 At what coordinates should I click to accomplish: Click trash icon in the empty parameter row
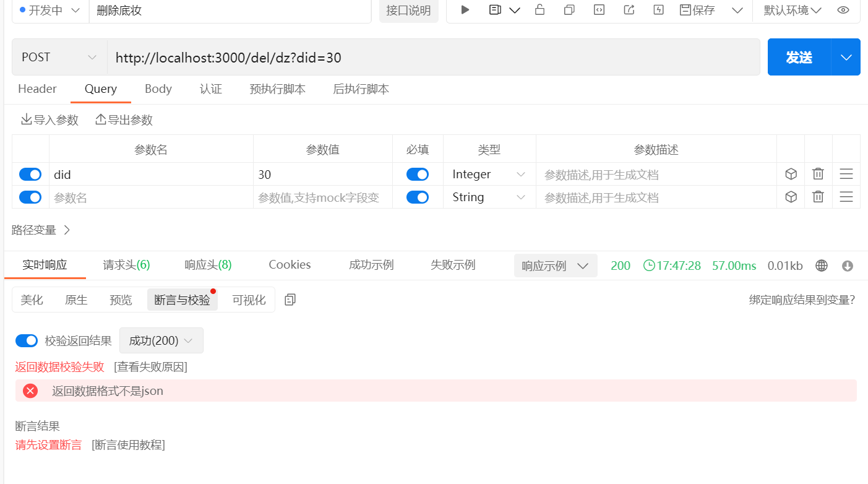pyautogui.click(x=818, y=197)
